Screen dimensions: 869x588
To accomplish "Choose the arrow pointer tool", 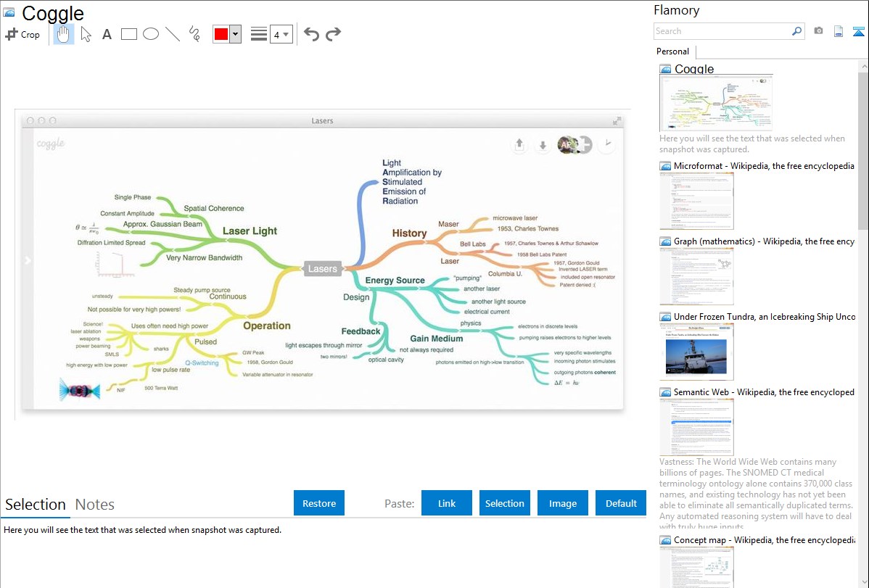I will point(86,34).
